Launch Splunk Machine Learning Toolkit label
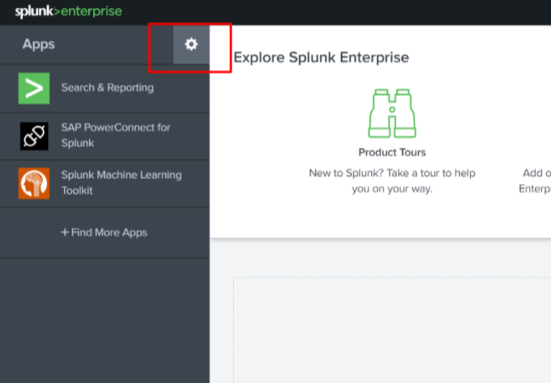551x383 pixels. 121,183
